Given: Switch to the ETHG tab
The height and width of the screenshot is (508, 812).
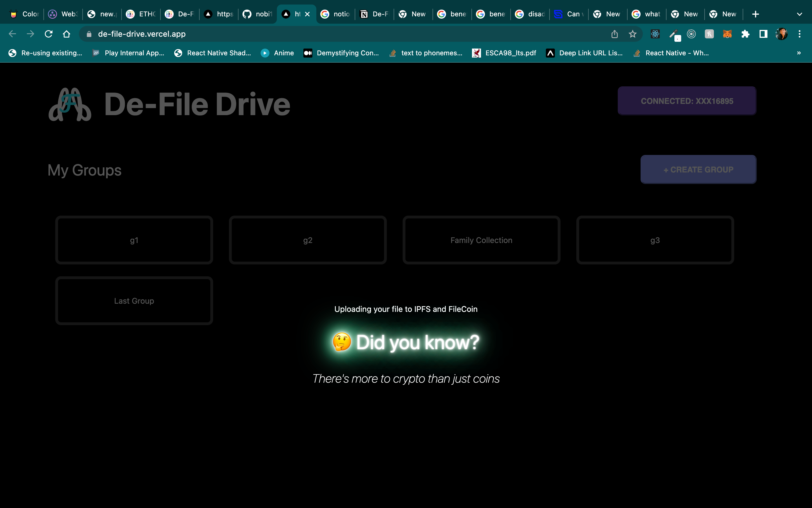Looking at the screenshot, I should (141, 14).
